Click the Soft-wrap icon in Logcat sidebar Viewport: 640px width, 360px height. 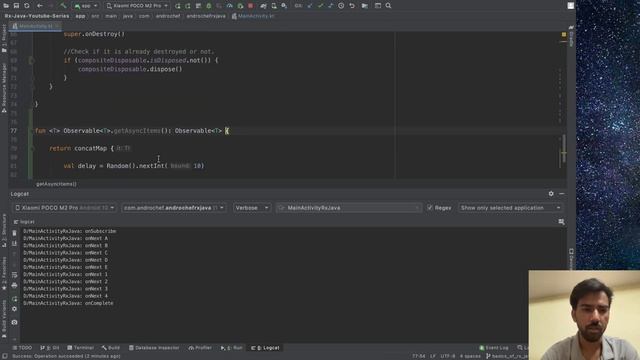click(14, 275)
